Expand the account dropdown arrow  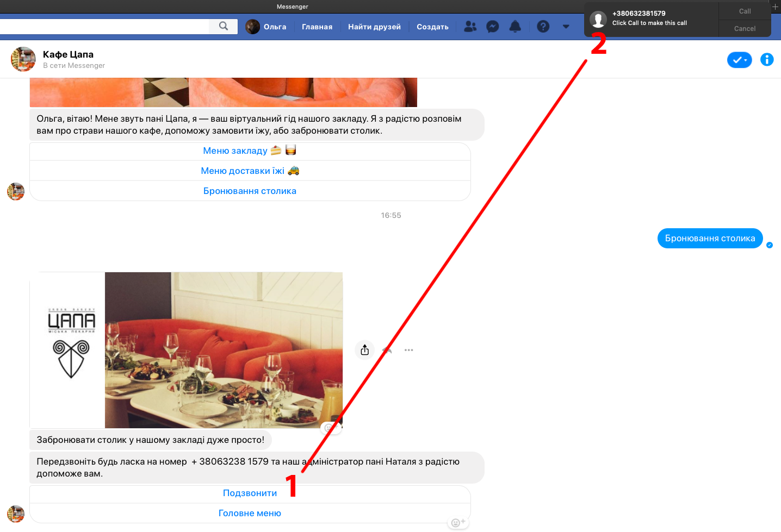coord(566,27)
